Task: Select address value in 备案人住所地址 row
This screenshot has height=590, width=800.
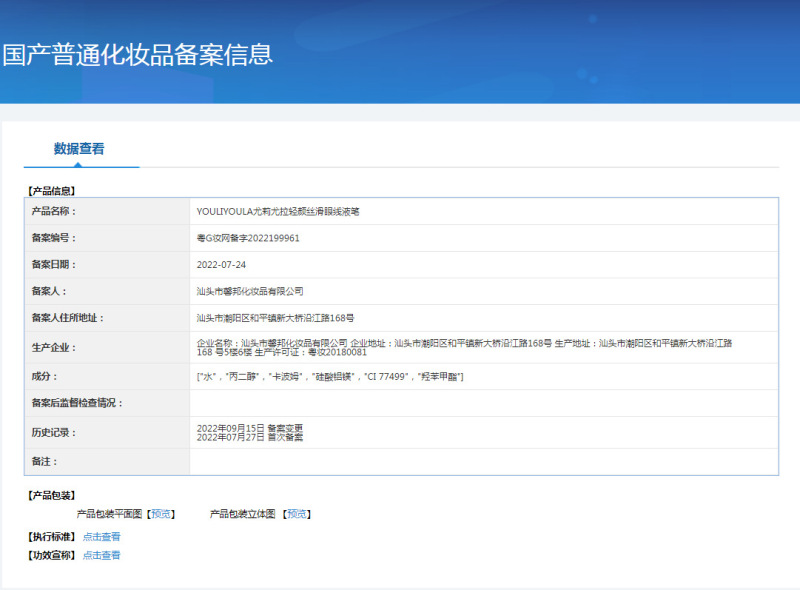Action: click(276, 318)
